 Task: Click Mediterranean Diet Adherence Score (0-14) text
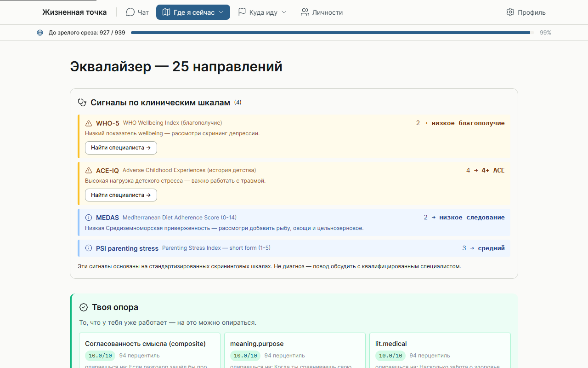[180, 217]
